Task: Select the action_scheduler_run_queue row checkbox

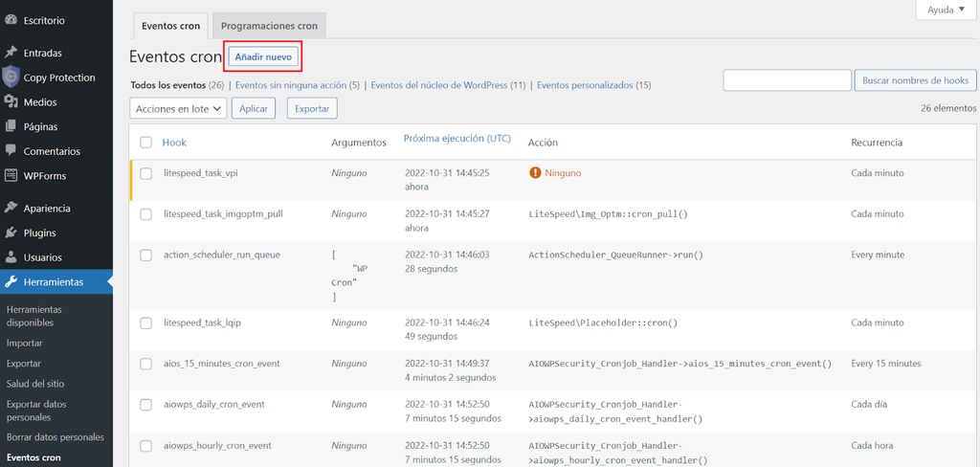Action: point(145,256)
